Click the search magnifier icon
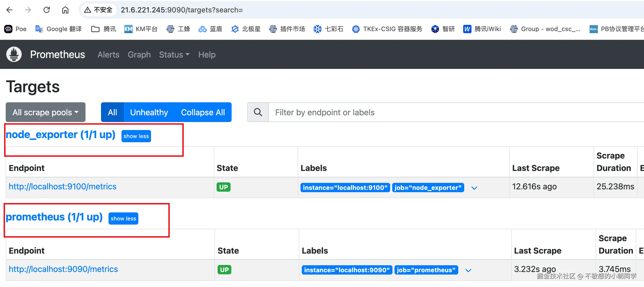644x287 pixels. pos(258,112)
